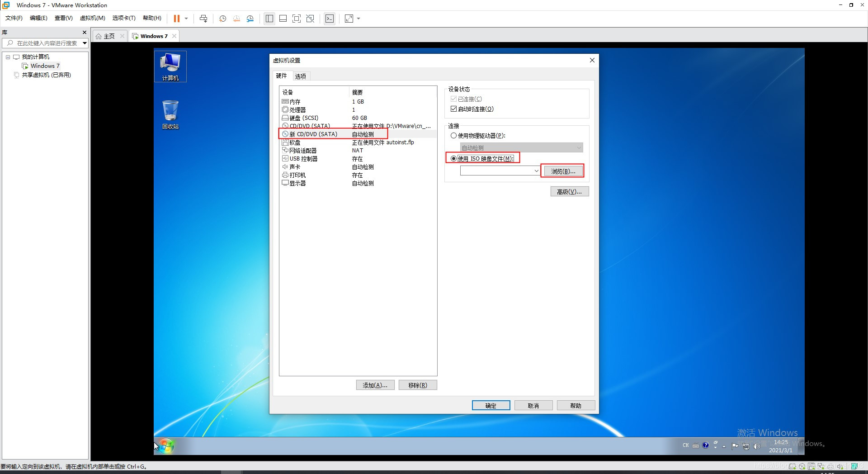Select the USB 控制器 device row
The image size is (868, 474).
pyautogui.click(x=358, y=159)
